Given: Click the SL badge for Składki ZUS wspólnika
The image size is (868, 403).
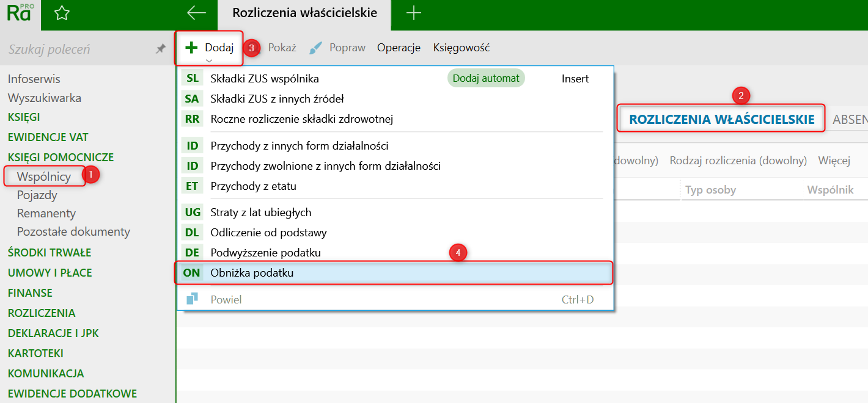Looking at the screenshot, I should click(x=192, y=78).
